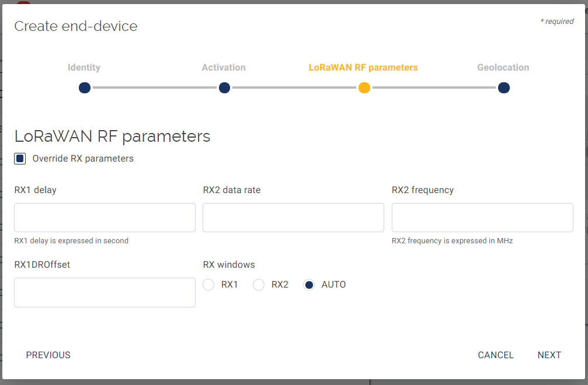Focus the RX2 frequency input field
Viewport: 588px width, 385px height.
[482, 218]
